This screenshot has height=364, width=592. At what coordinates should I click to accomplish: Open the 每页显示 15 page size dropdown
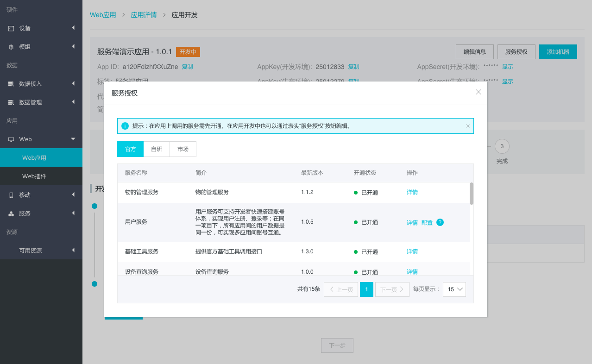tap(454, 289)
